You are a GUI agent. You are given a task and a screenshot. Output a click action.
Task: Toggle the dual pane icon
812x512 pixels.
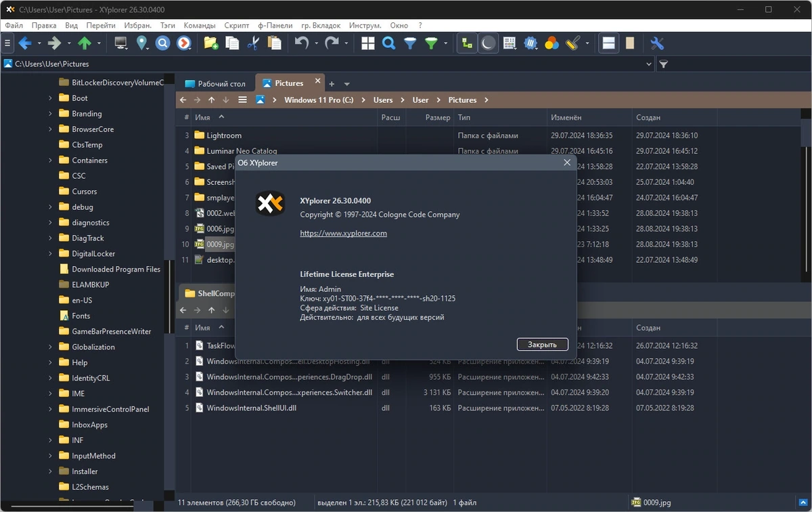coord(608,43)
